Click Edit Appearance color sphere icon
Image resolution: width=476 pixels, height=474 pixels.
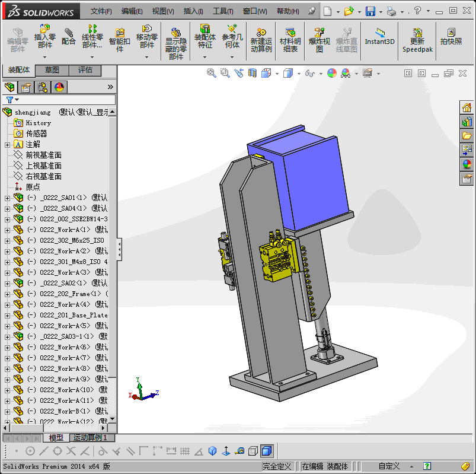pyautogui.click(x=332, y=73)
